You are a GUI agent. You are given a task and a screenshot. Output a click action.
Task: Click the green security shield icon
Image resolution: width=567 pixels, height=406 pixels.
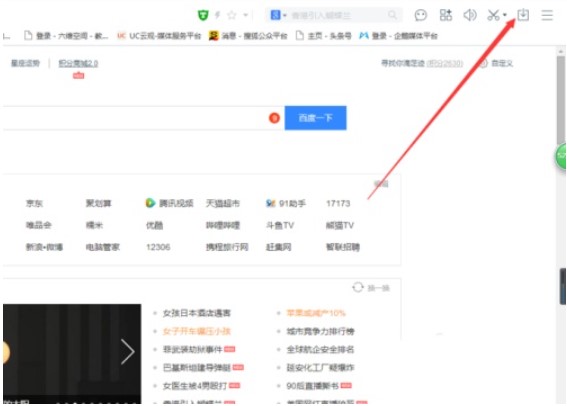pyautogui.click(x=203, y=15)
